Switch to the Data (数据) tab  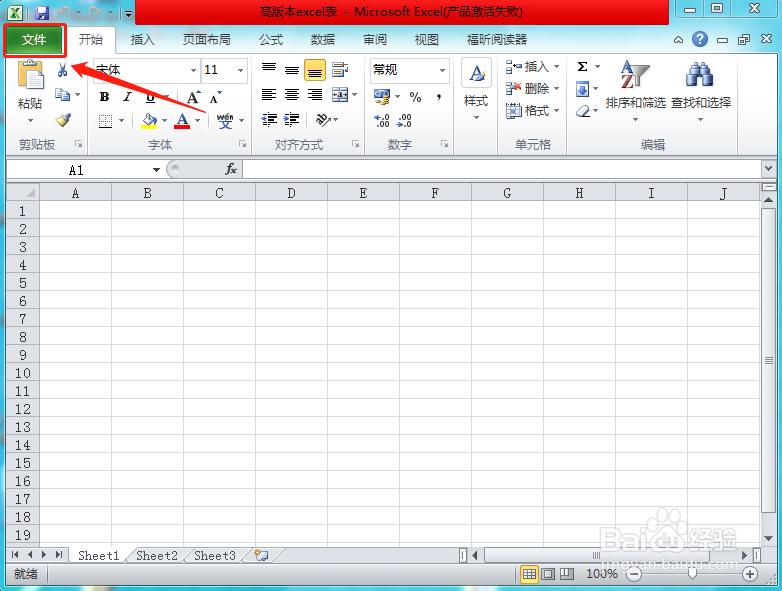tap(323, 40)
